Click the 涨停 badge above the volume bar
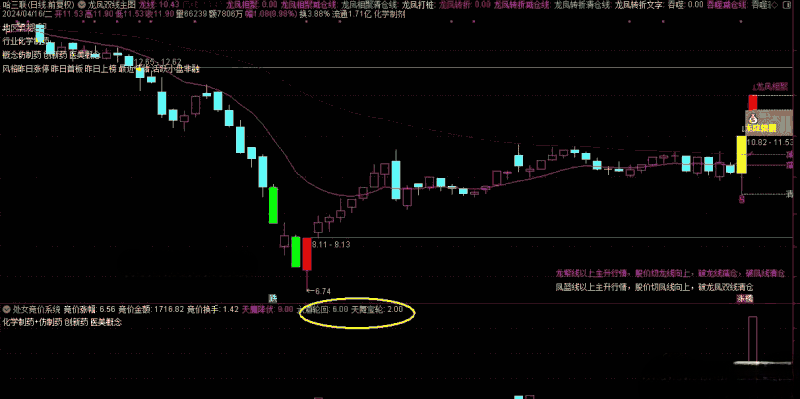This screenshot has width=800, height=399. pos(745,300)
